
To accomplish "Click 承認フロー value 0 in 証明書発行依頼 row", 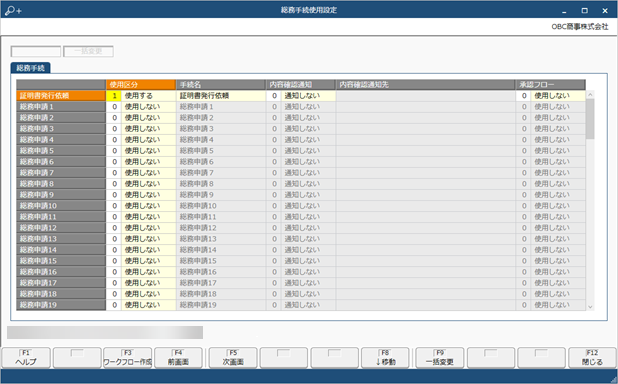I will click(523, 95).
